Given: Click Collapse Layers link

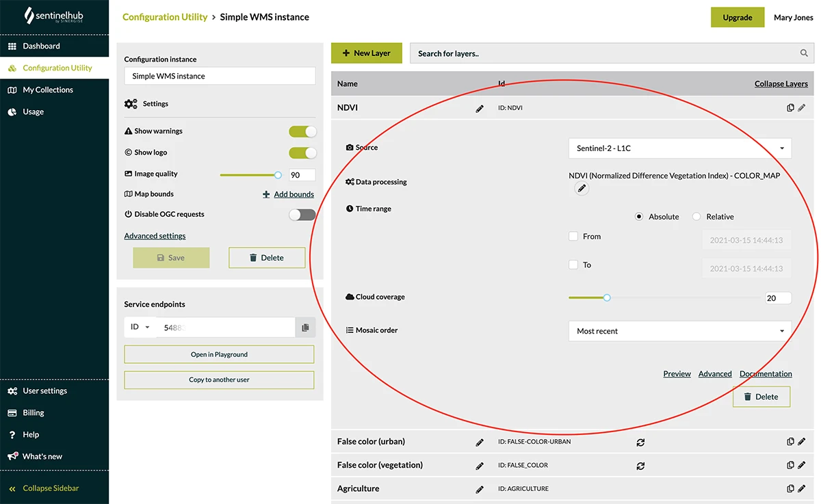Looking at the screenshot, I should [x=781, y=84].
